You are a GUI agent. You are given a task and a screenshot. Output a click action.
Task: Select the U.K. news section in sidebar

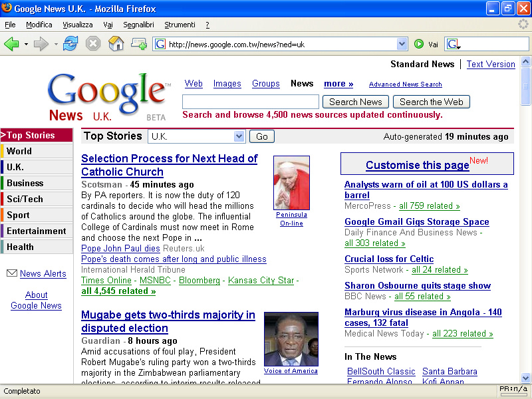pyautogui.click(x=37, y=167)
